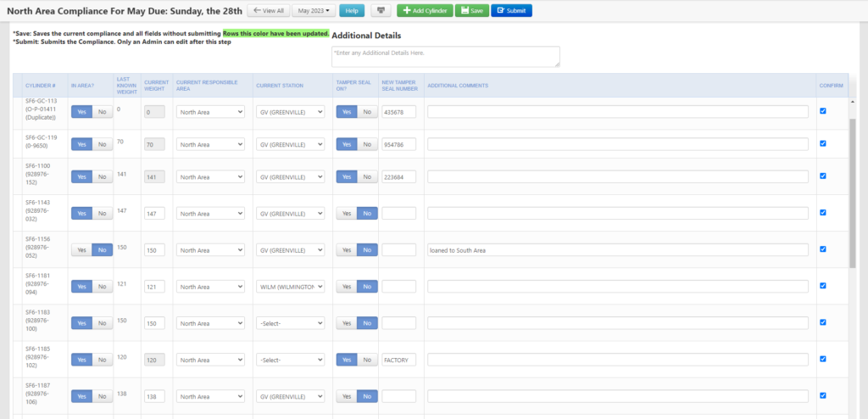Click the Additional Details text area
The image size is (868, 419).
tap(445, 56)
